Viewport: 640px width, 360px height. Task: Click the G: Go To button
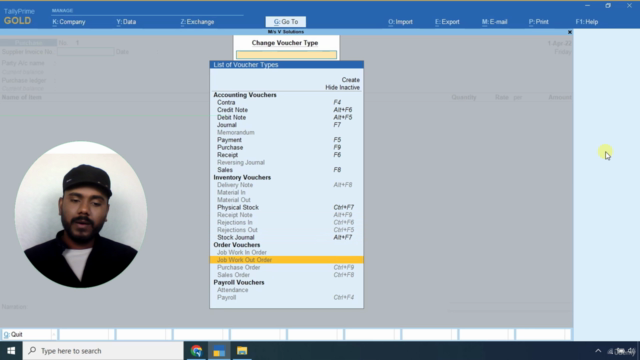coord(286,22)
